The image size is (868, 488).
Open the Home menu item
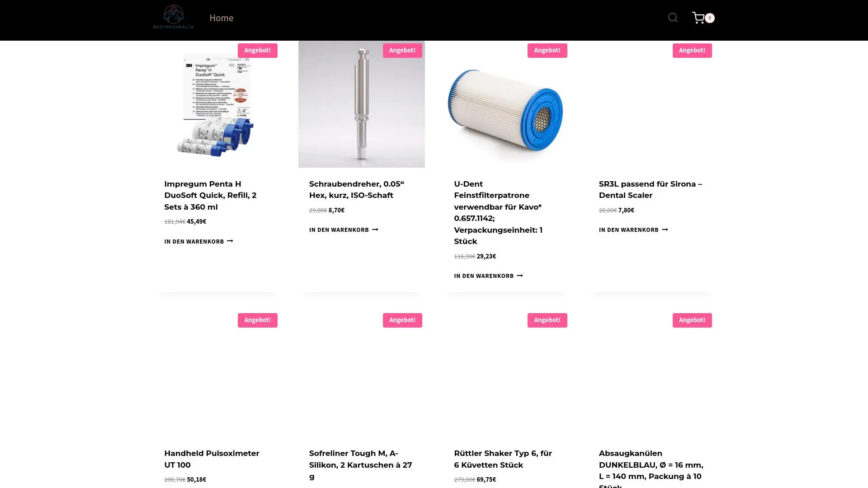[222, 18]
